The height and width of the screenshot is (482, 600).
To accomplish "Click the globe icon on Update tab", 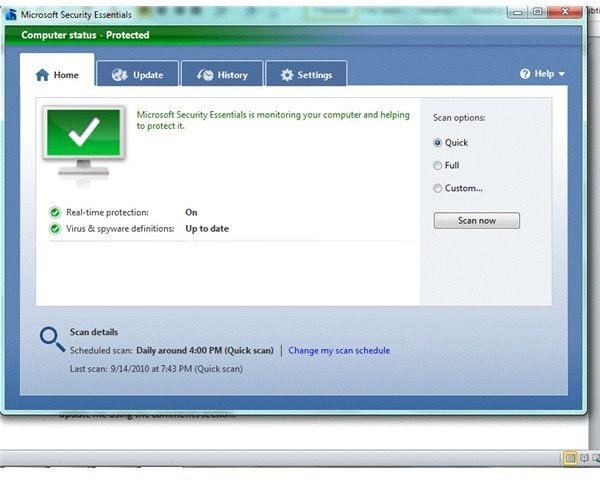I will point(119,75).
